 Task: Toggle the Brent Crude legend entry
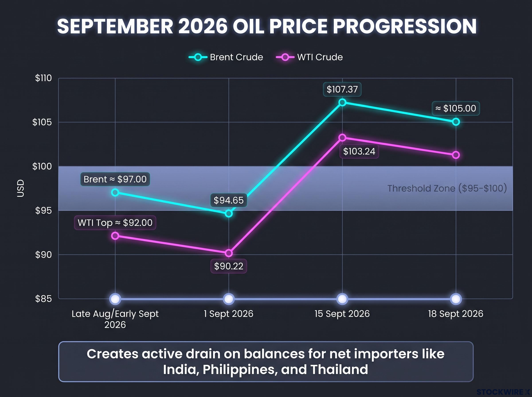tap(226, 57)
